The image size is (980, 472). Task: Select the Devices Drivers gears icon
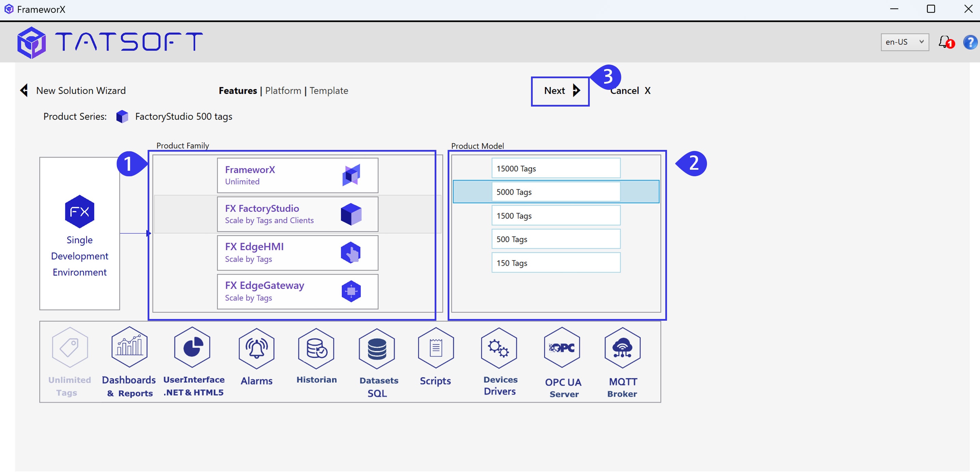(499, 348)
